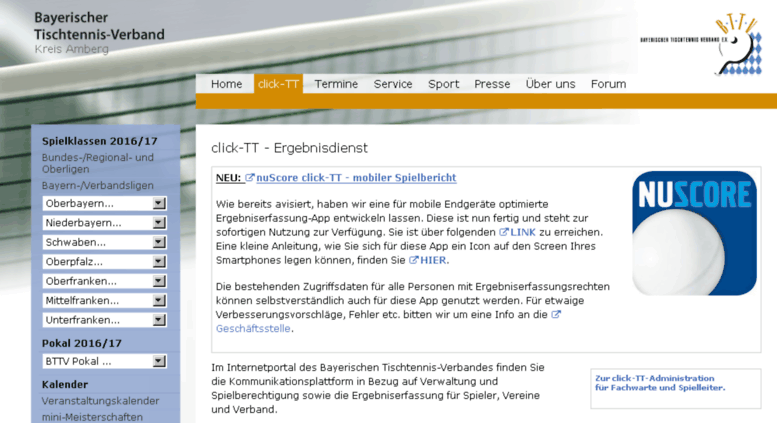
Task: Click the Kreis Amberg subtitle
Action: tap(71, 49)
